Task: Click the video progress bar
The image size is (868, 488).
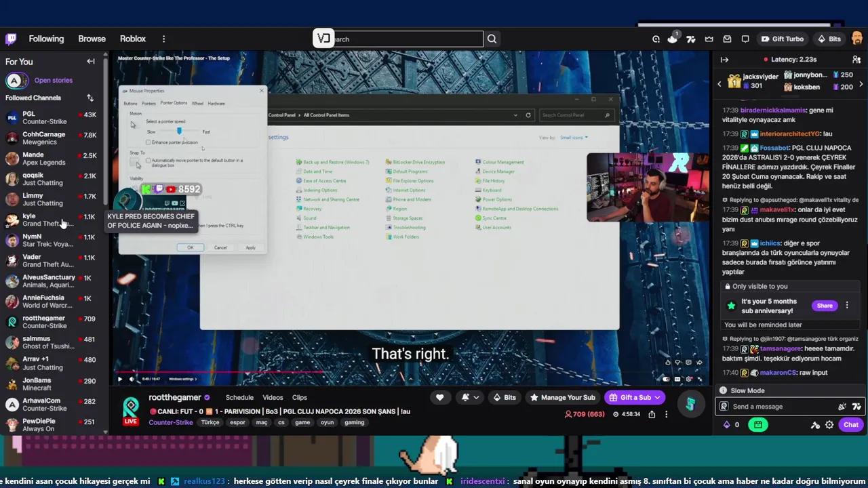Action: [x=411, y=371]
